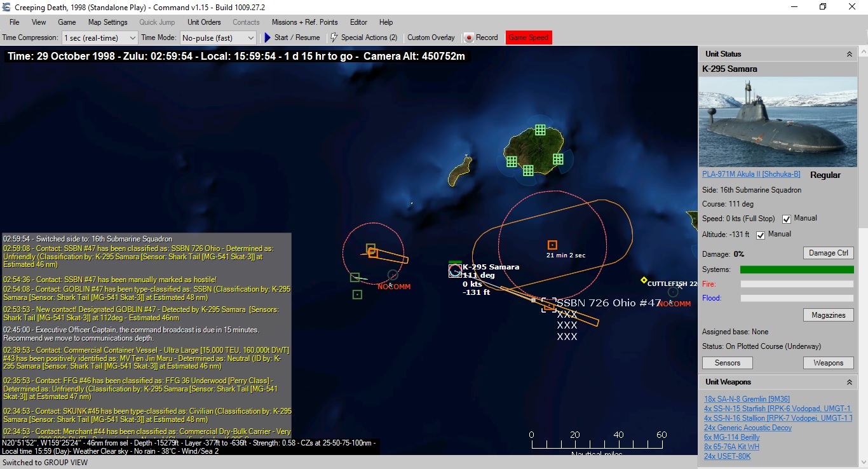This screenshot has height=469, width=868.
Task: Click the Fire damage progress bar
Action: pos(797,284)
